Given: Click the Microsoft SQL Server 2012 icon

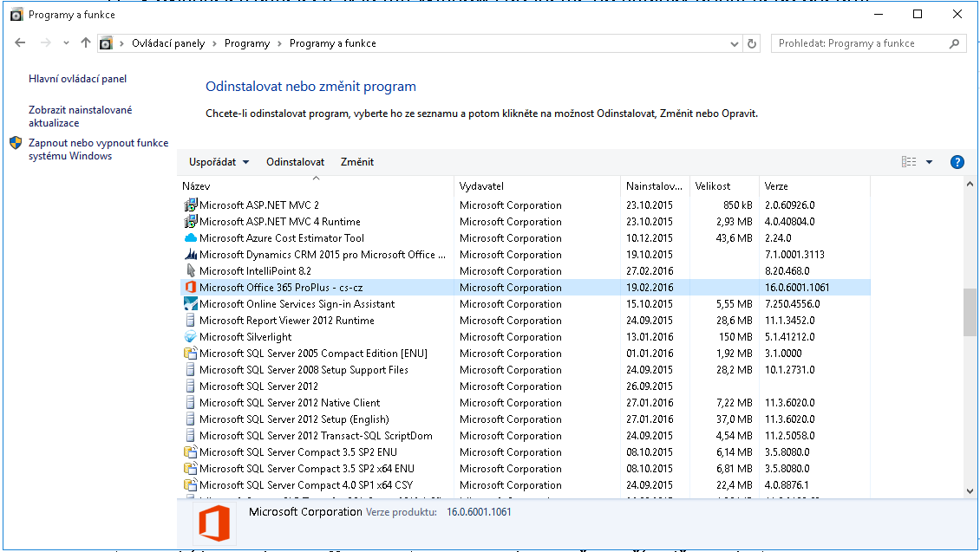Looking at the screenshot, I should click(x=191, y=386).
